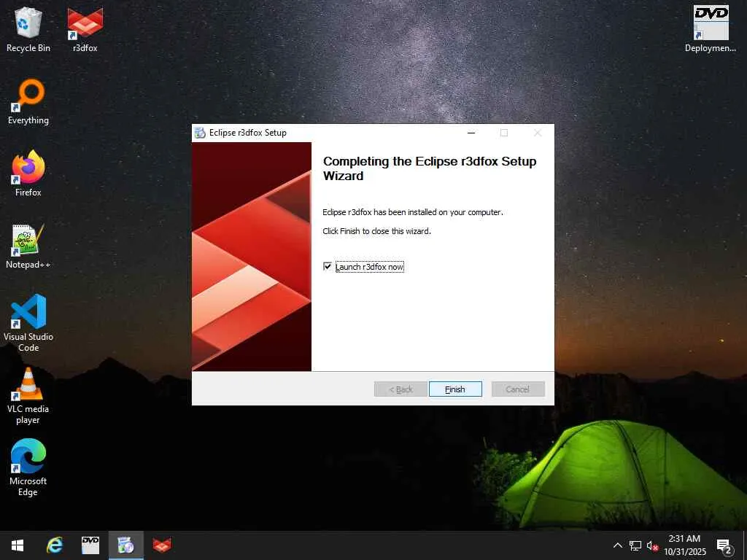The image size is (747, 560).
Task: Select the Microsoft Edge desktop shortcut
Action: coord(28,467)
